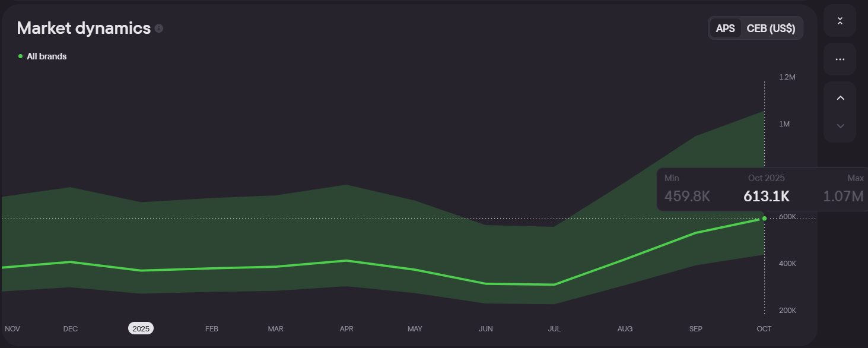
Task: Choose the OCT month on the x-axis
Action: tap(764, 328)
